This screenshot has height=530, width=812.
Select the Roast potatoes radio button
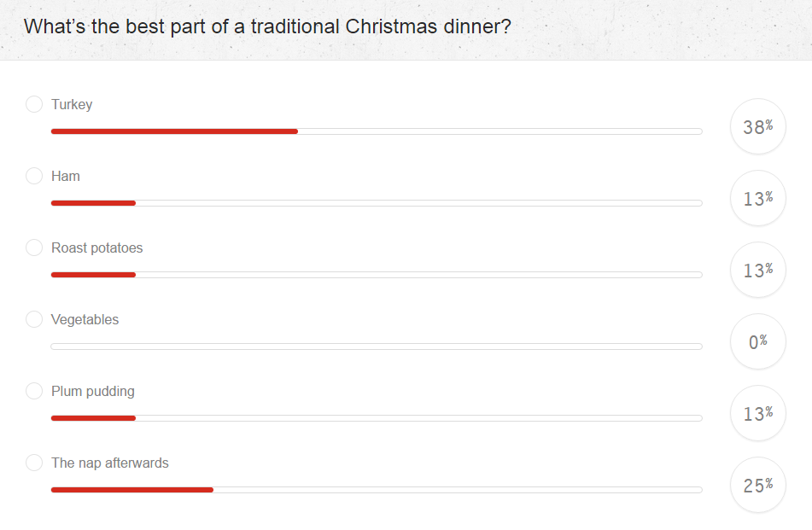tap(34, 248)
